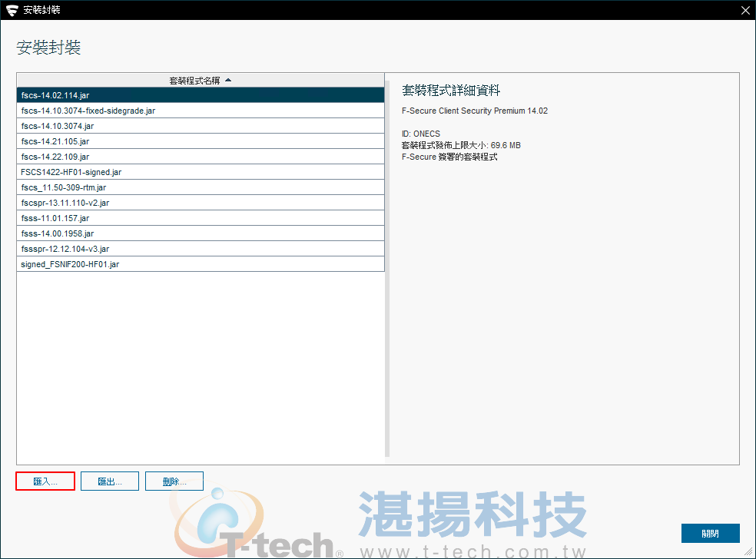Click the window resize grip in the corner
This screenshot has width=756, height=559.
click(749, 552)
